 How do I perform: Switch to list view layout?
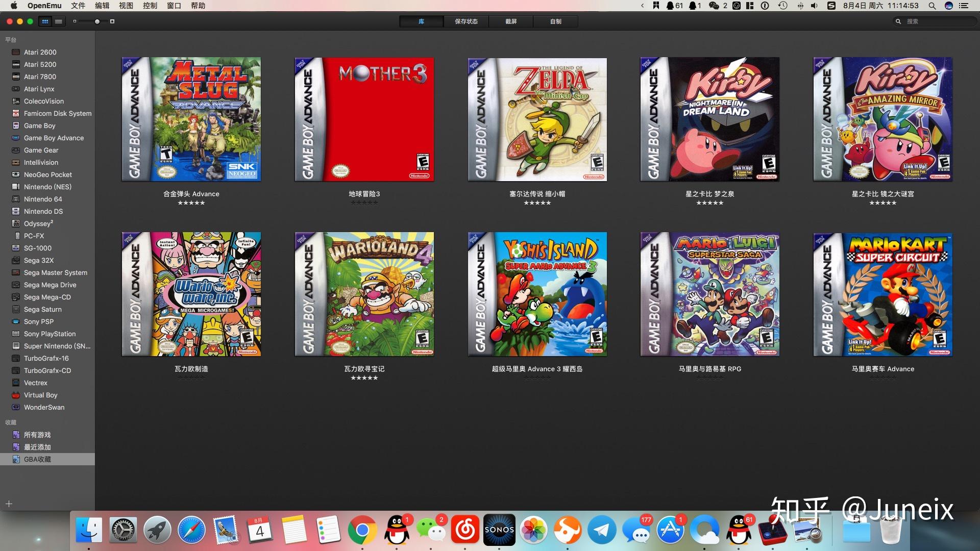tap(59, 21)
